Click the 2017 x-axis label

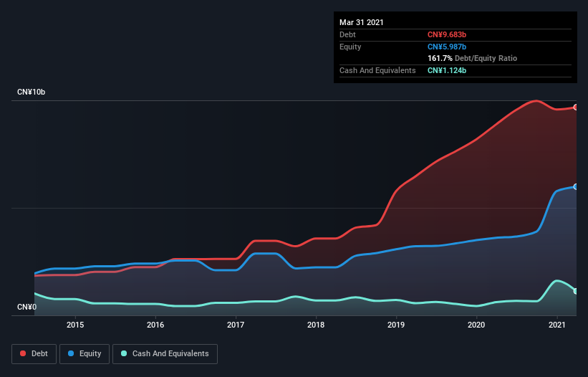[236, 325]
